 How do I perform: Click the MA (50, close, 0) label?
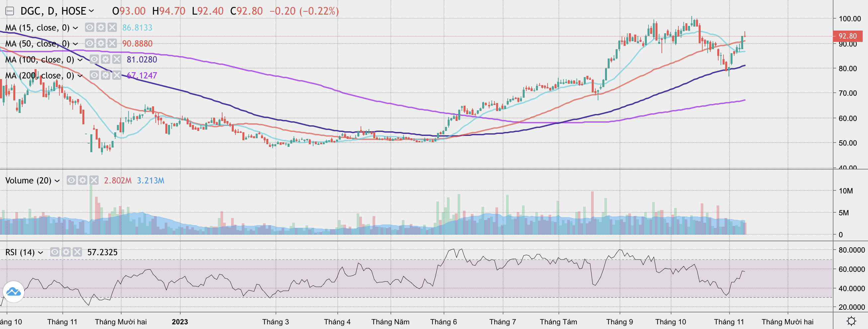click(x=38, y=44)
